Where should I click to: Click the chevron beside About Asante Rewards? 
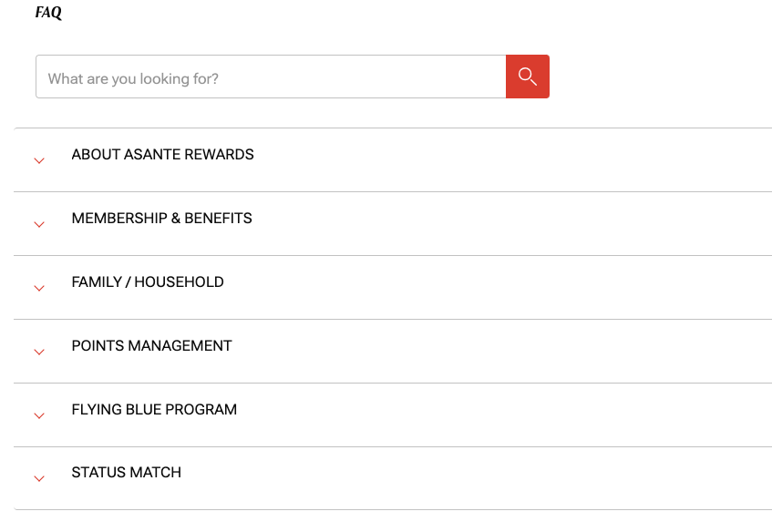(39, 160)
